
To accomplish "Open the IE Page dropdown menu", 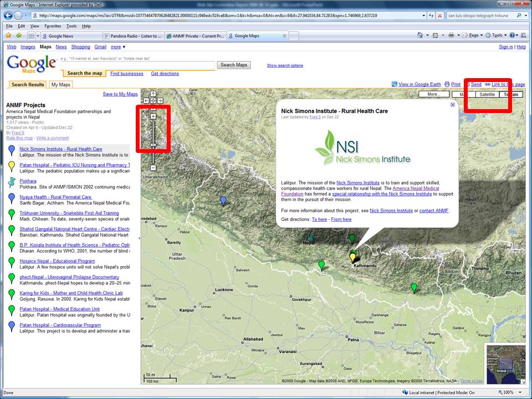I will click(474, 35).
